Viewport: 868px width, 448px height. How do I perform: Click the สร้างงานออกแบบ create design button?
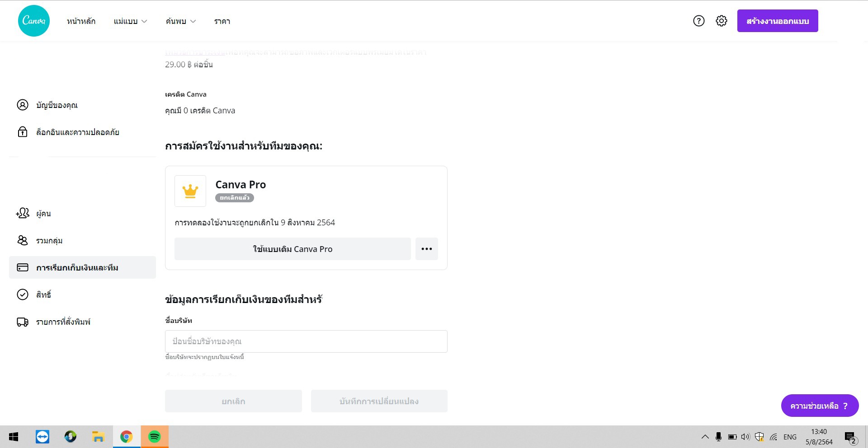point(778,21)
